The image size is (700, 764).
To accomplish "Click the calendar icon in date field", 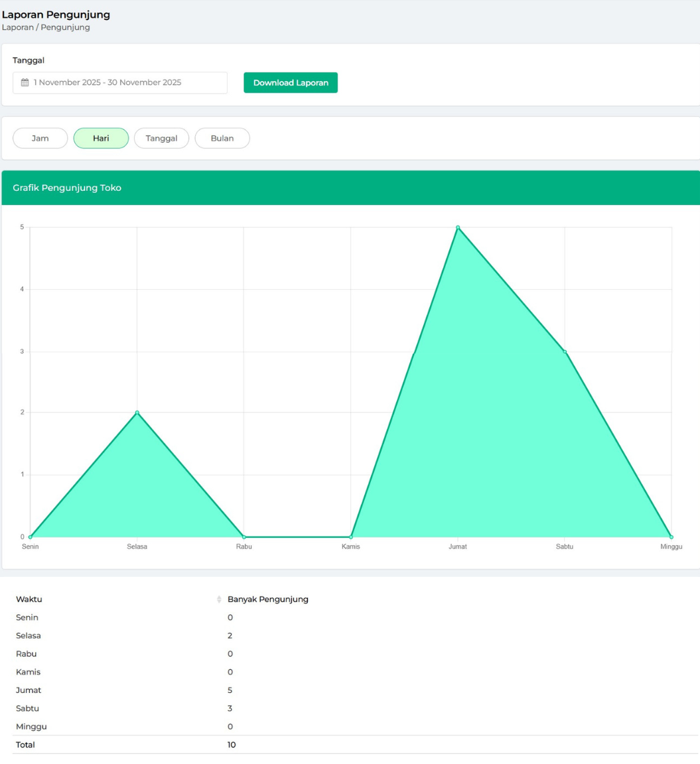I will (x=25, y=83).
